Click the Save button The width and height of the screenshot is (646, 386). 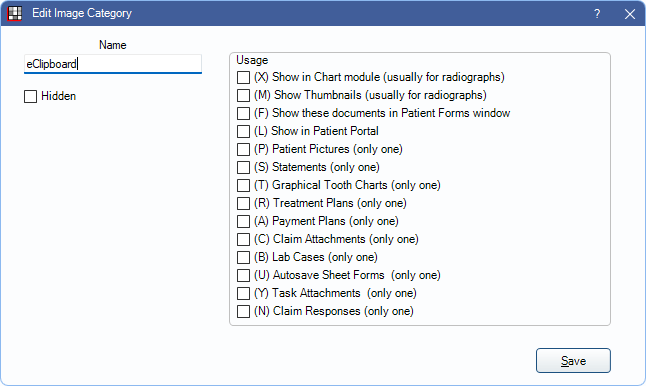point(573,361)
